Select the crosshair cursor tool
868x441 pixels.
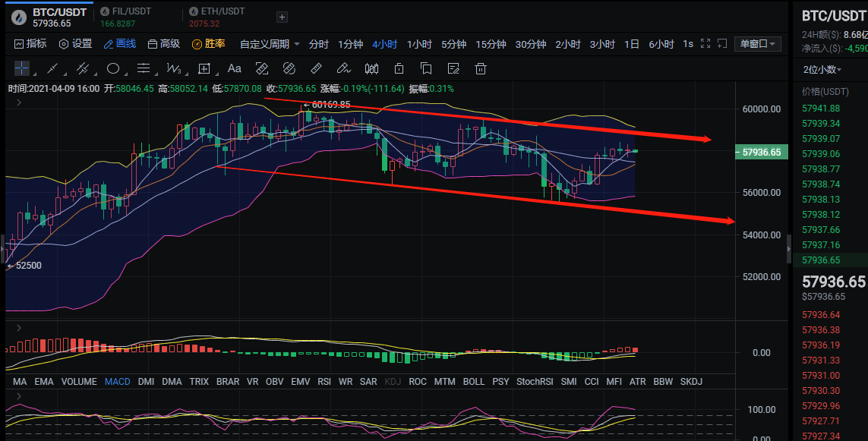(x=21, y=69)
